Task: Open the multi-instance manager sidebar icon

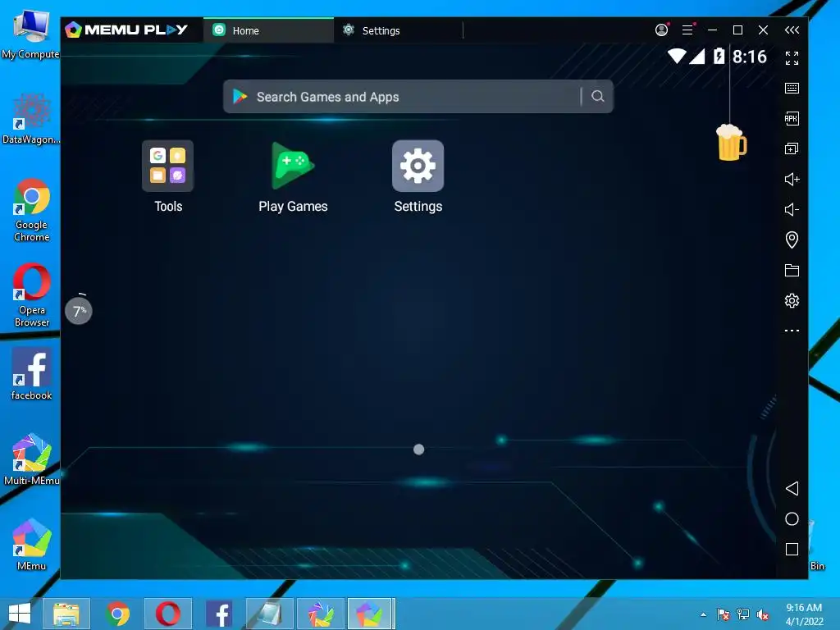Action: 792,148
